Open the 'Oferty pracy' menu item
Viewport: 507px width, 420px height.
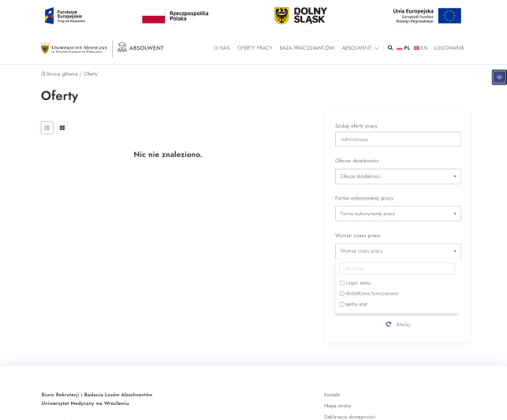254,48
